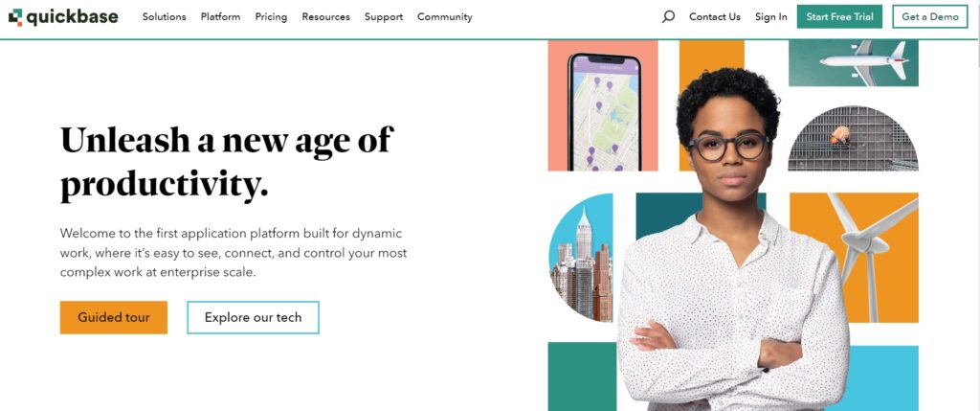Go to the Pricing page

tap(271, 17)
